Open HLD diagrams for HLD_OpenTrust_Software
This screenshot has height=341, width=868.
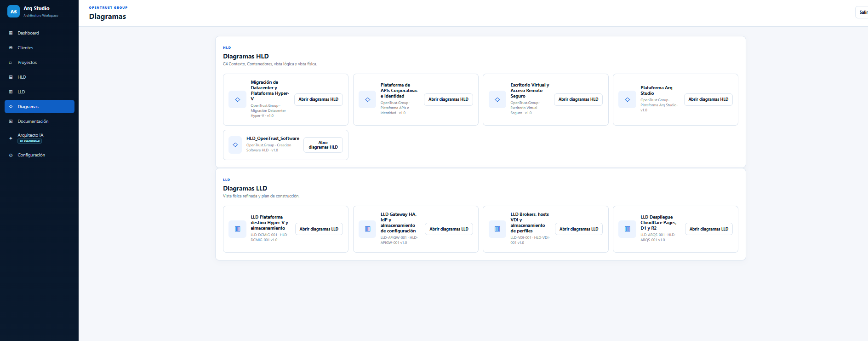click(x=323, y=145)
